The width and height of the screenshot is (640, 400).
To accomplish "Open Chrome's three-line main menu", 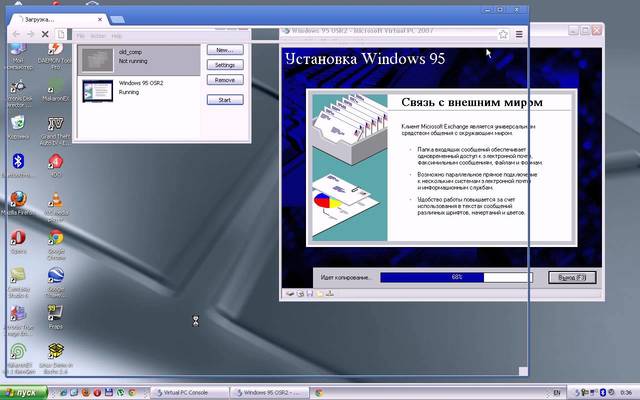I will 519,35.
